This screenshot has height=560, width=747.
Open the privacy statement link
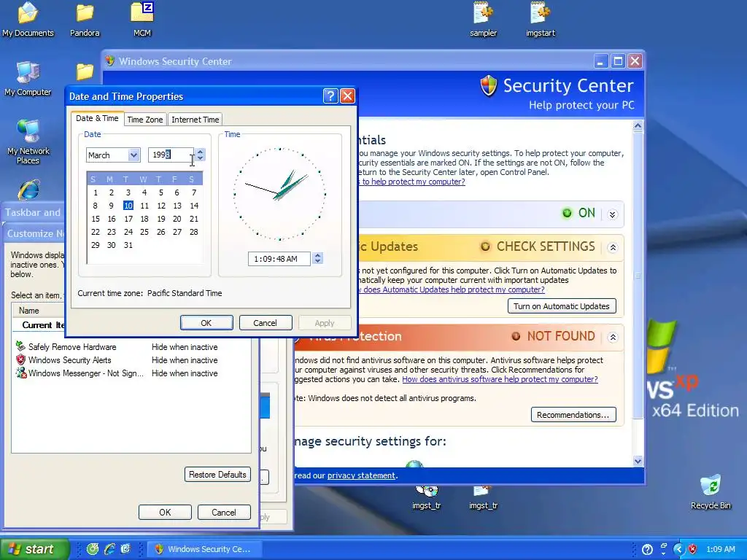(361, 475)
